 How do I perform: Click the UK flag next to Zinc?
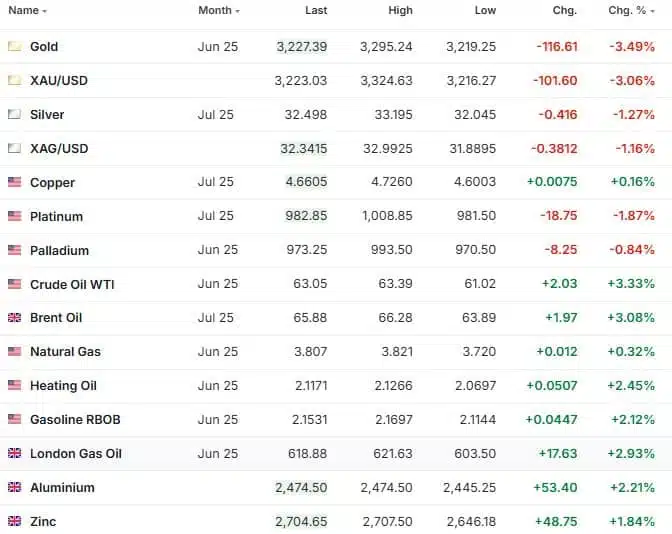(x=14, y=522)
